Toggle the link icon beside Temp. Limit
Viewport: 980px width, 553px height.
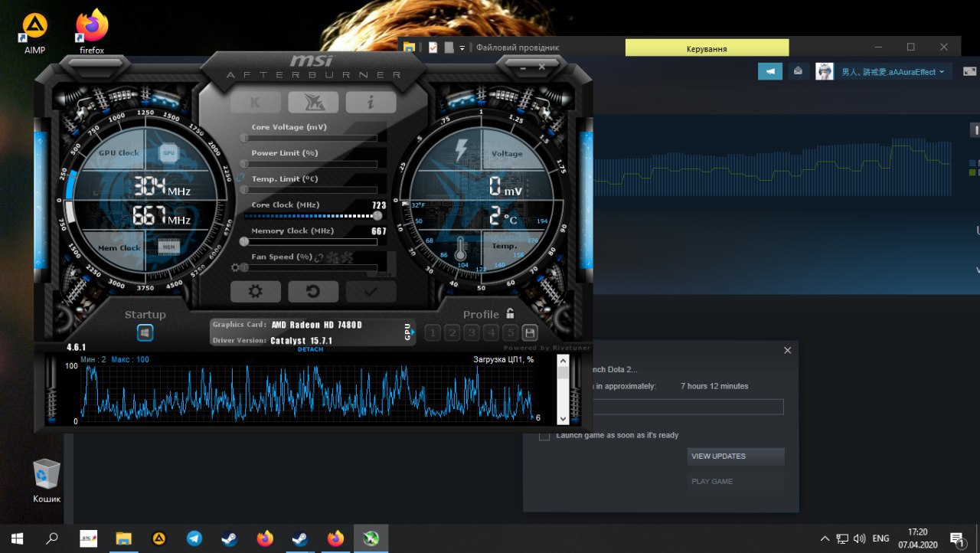[x=241, y=178]
